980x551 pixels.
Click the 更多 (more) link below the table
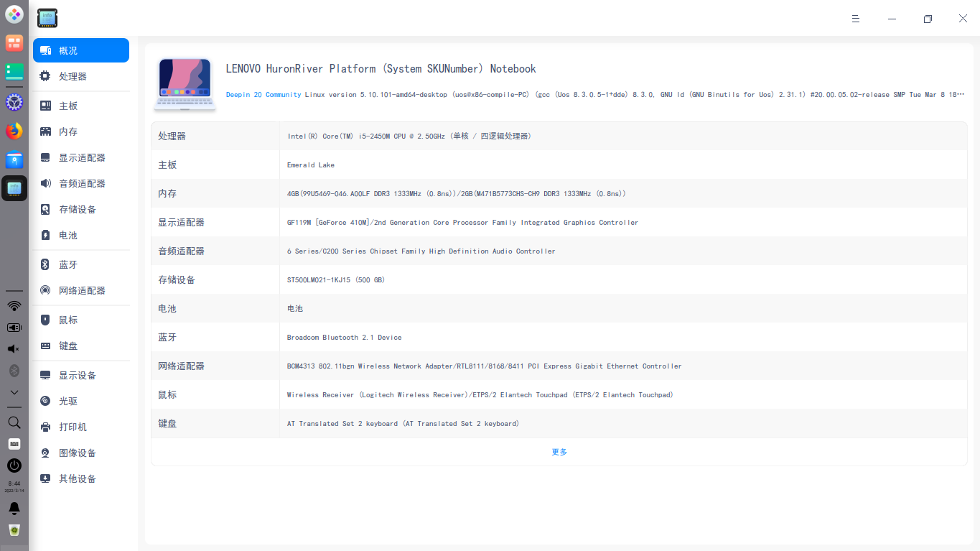pos(559,452)
